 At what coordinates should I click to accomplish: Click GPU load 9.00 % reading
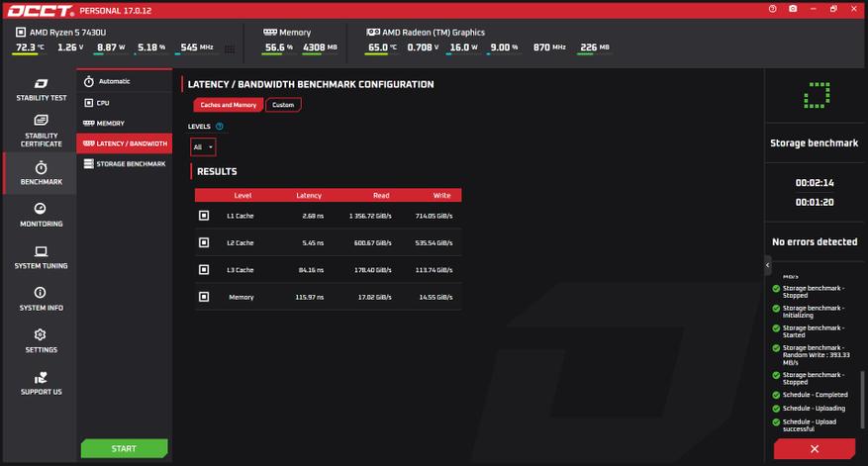click(504, 47)
